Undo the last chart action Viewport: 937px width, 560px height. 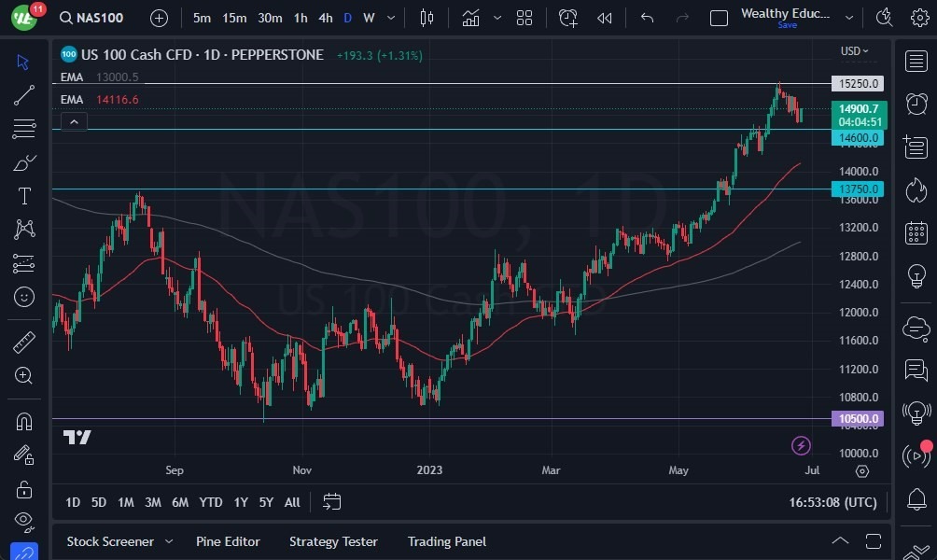coord(646,17)
